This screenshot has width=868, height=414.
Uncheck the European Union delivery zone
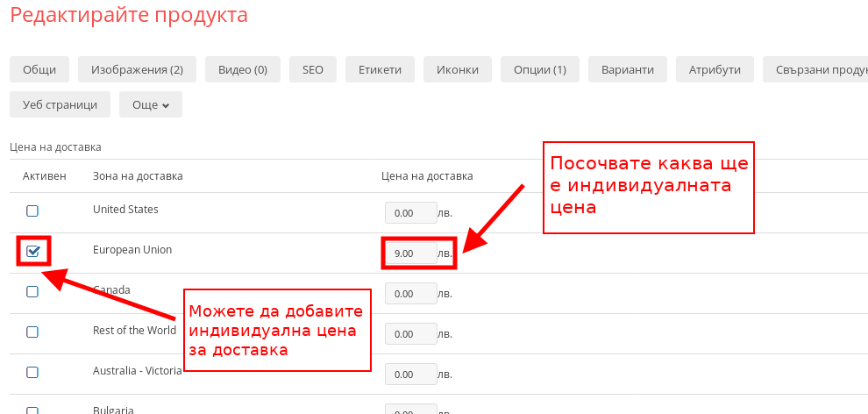point(33,252)
